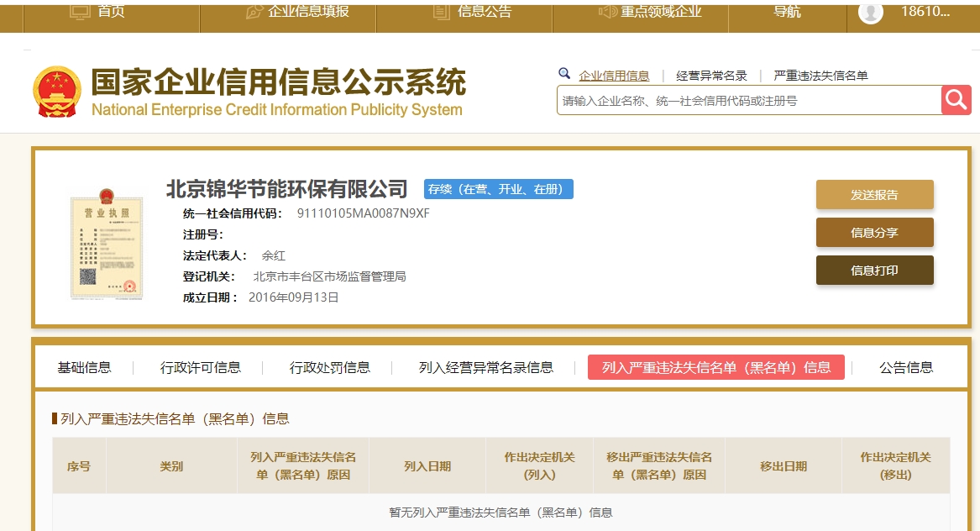Select 企业信用信息 search category

[x=614, y=76]
